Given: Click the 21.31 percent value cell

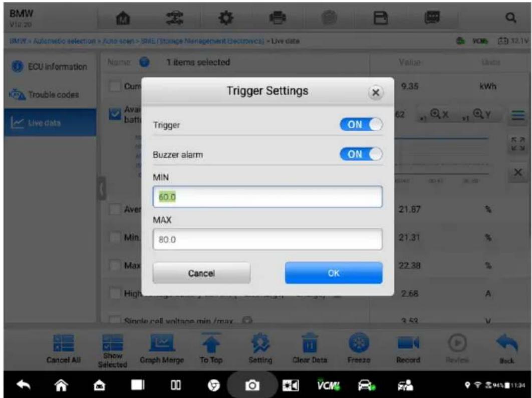Looking at the screenshot, I should click(x=410, y=237).
